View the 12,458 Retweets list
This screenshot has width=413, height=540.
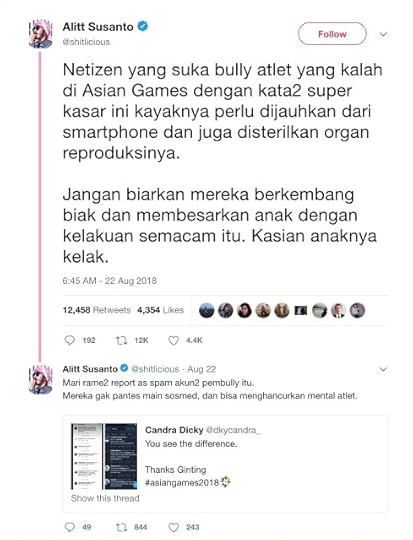click(x=97, y=310)
